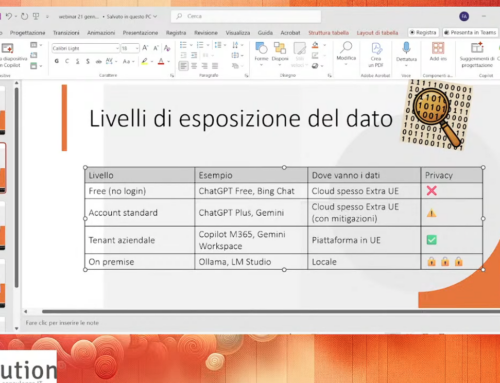Pick the highlighter yellow color
The height and width of the screenshot is (383, 500).
pos(144,61)
